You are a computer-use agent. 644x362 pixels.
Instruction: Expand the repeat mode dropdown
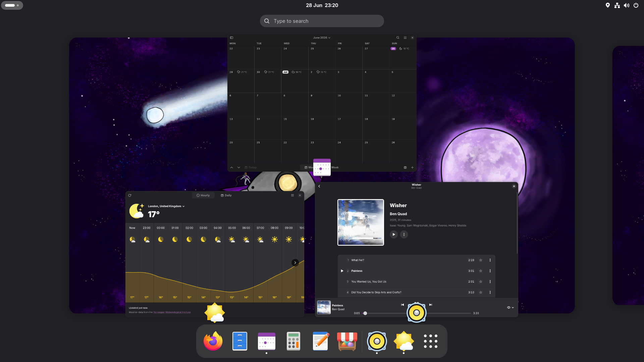click(x=511, y=307)
